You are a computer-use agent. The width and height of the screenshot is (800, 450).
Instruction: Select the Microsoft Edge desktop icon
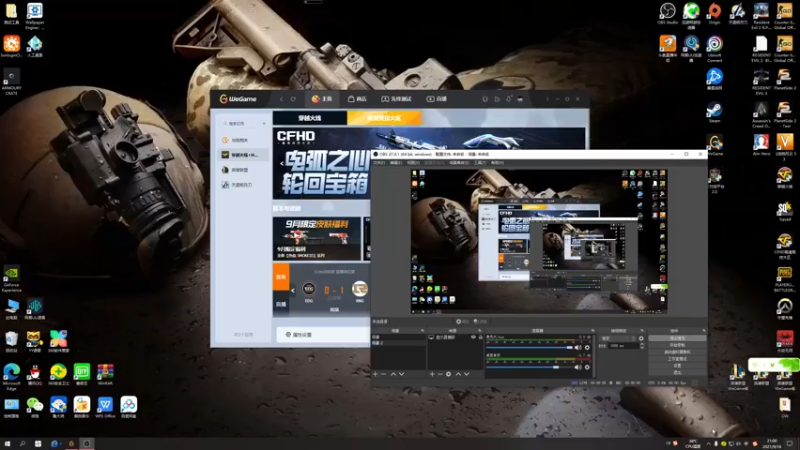(11, 377)
